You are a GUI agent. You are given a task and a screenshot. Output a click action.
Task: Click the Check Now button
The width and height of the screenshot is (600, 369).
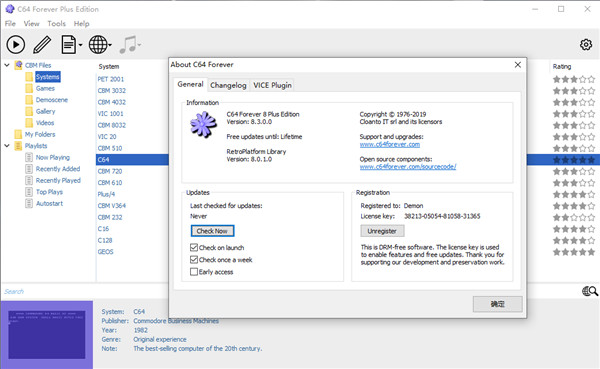tap(212, 231)
